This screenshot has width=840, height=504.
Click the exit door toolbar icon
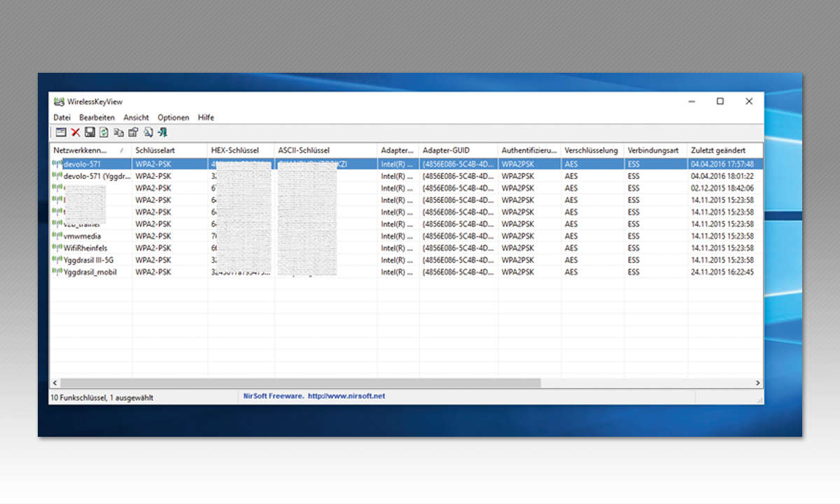162,132
